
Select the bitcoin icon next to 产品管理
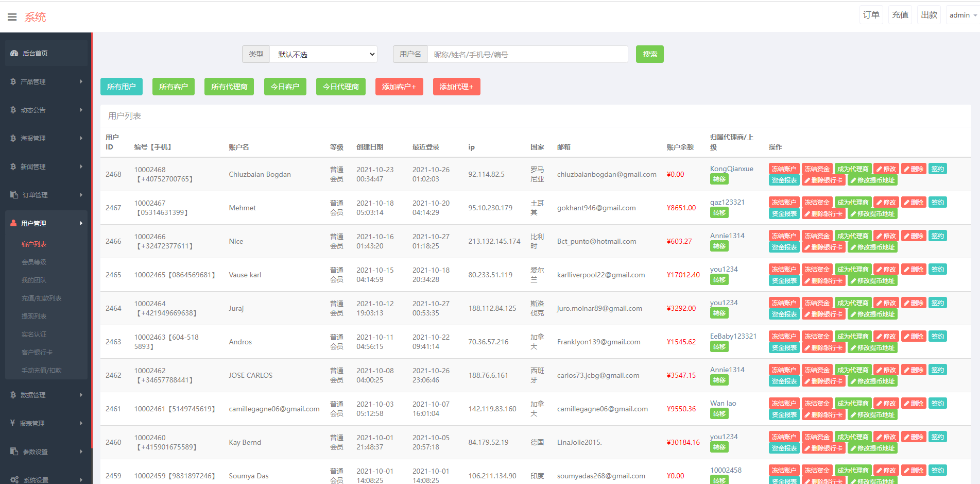pos(13,81)
